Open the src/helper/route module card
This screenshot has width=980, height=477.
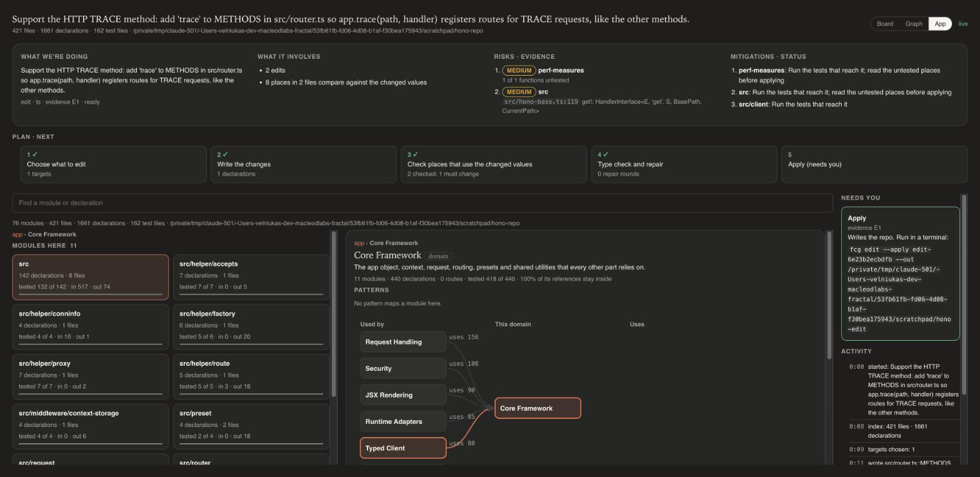pos(251,376)
